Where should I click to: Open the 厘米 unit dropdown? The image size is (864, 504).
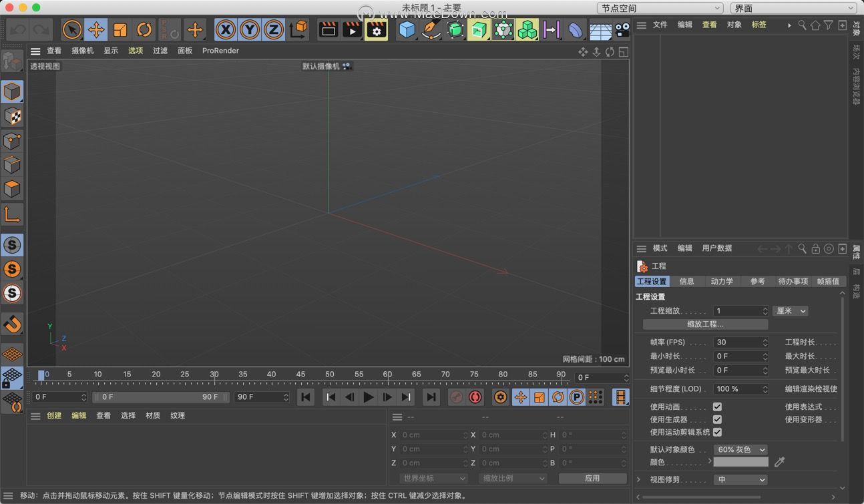(791, 311)
